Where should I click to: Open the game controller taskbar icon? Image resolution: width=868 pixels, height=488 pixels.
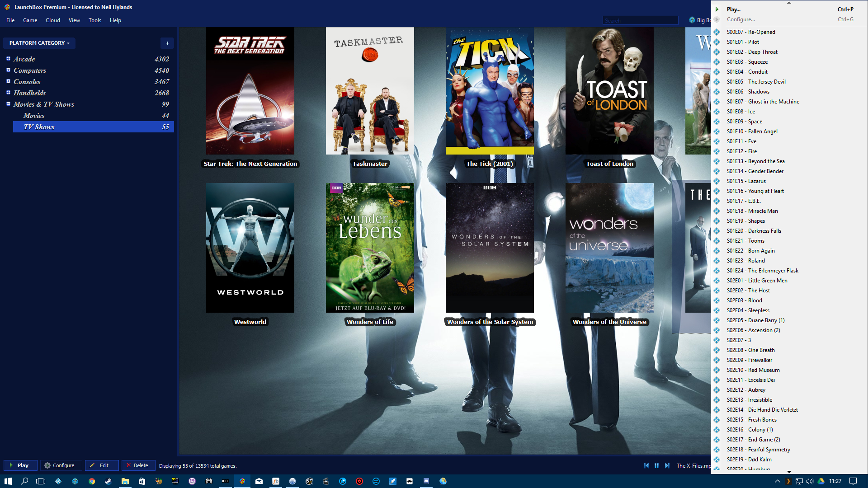point(209,481)
